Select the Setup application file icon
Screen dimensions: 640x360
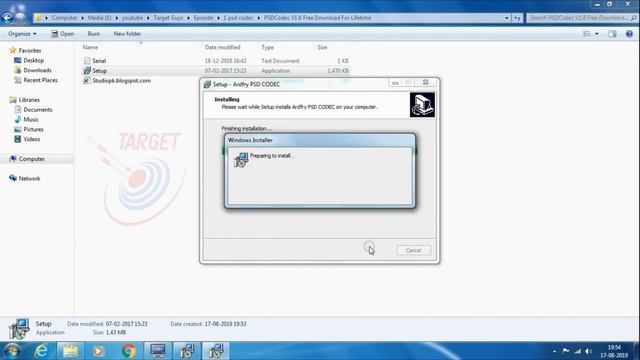[x=87, y=71]
